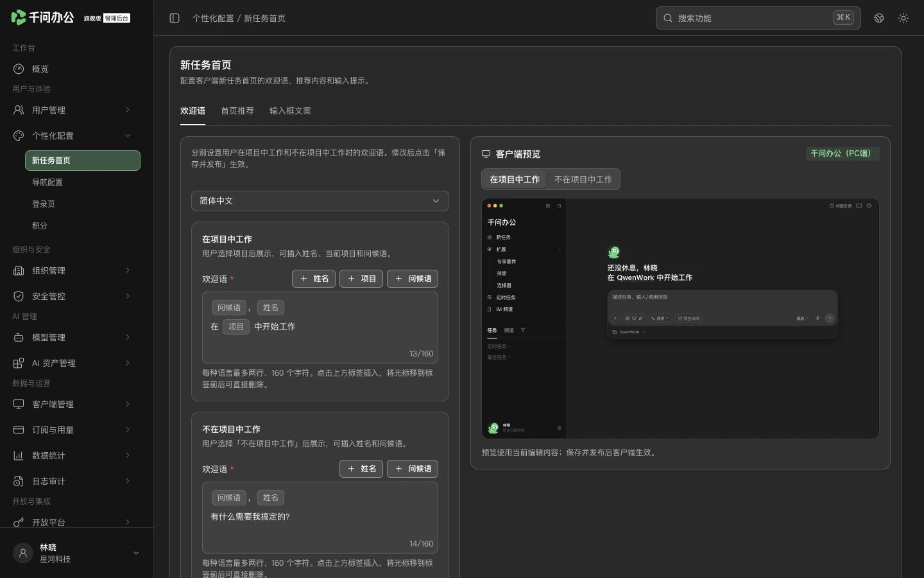Insert 问候语 tag in 在项目中工作 greeting
Viewport: 924px width, 578px height.
[413, 279]
